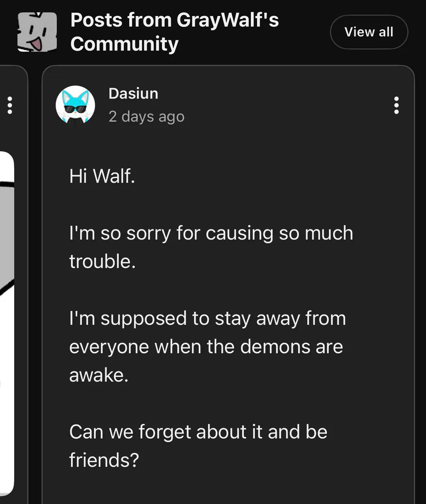Select the "Hi Walf." greeting line

click(102, 177)
